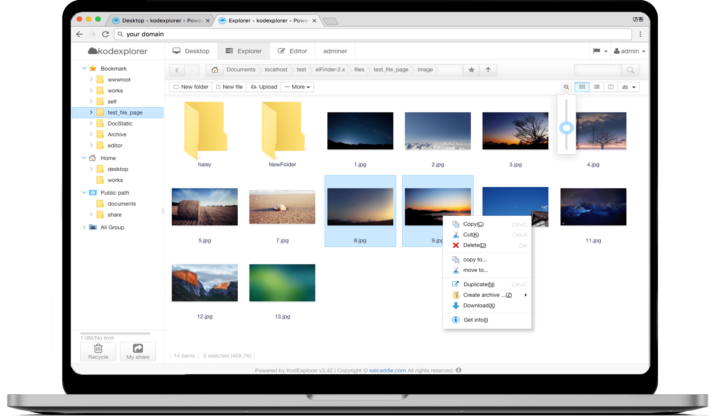Open the admin user menu
The image size is (715, 417).
point(629,51)
